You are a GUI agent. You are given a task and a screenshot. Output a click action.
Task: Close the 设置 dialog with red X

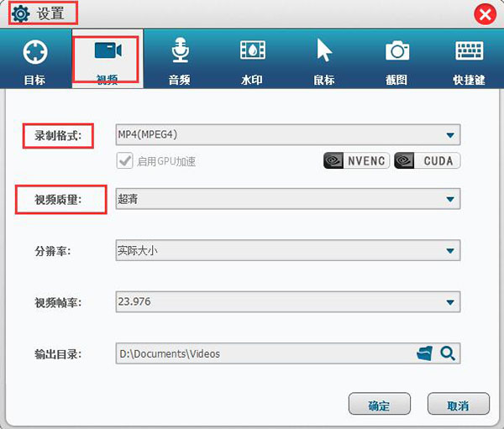[x=485, y=14]
